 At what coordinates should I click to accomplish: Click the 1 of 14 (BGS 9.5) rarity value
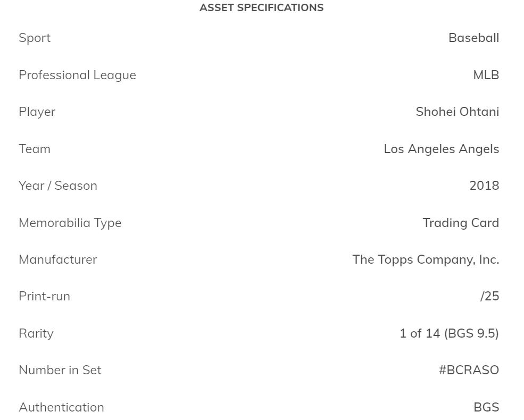(449, 333)
